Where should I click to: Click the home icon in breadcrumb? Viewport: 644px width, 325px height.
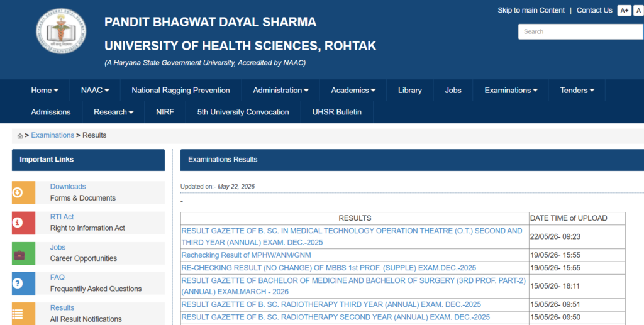tap(19, 136)
